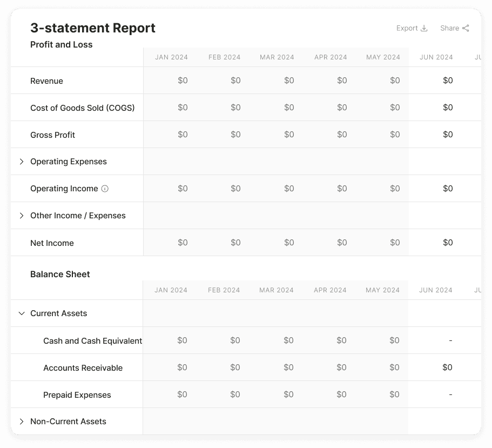
Task: Click the Accounts Receivable row label
Action: (x=83, y=368)
